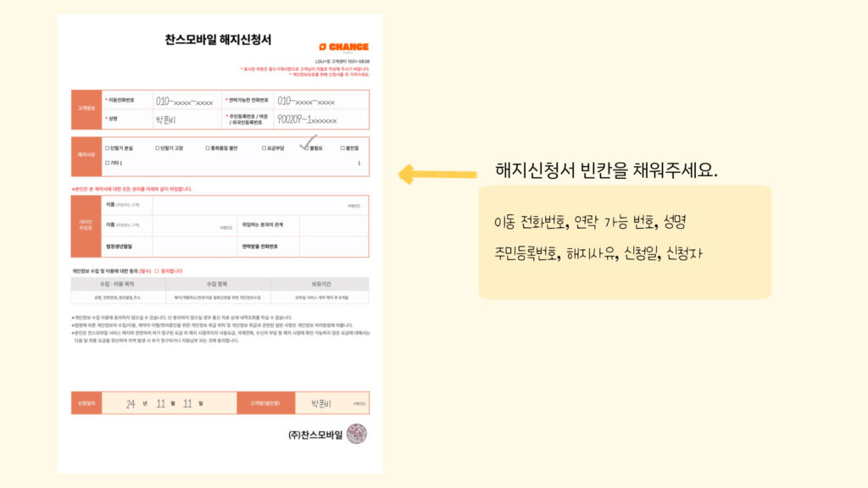This screenshot has width=868, height=488.
Task: Click the 보유기간 table column header
Action: pyautogui.click(x=320, y=284)
